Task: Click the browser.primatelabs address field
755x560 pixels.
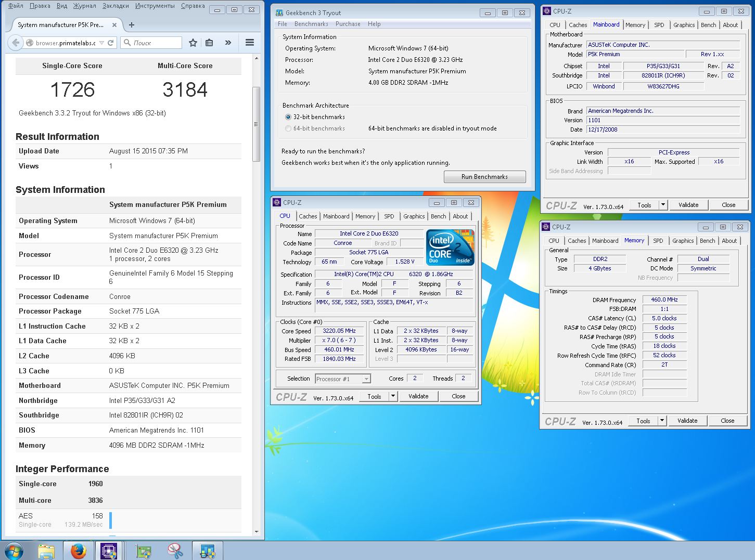Action: coord(66,43)
